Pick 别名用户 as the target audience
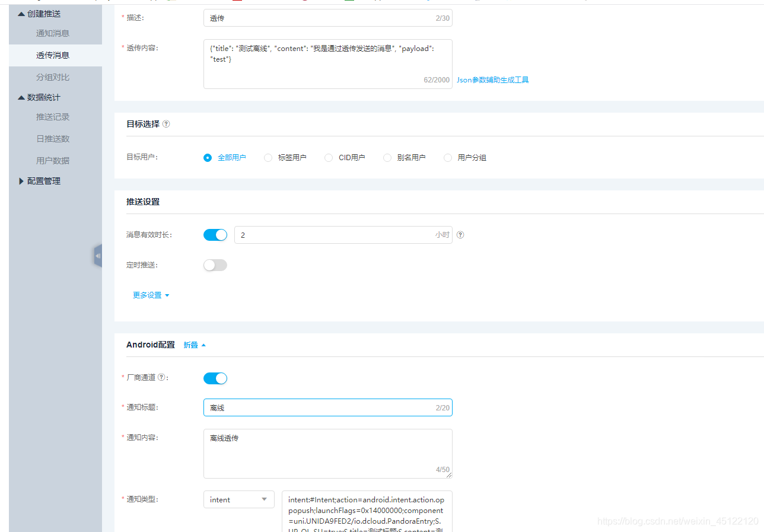 click(x=387, y=157)
